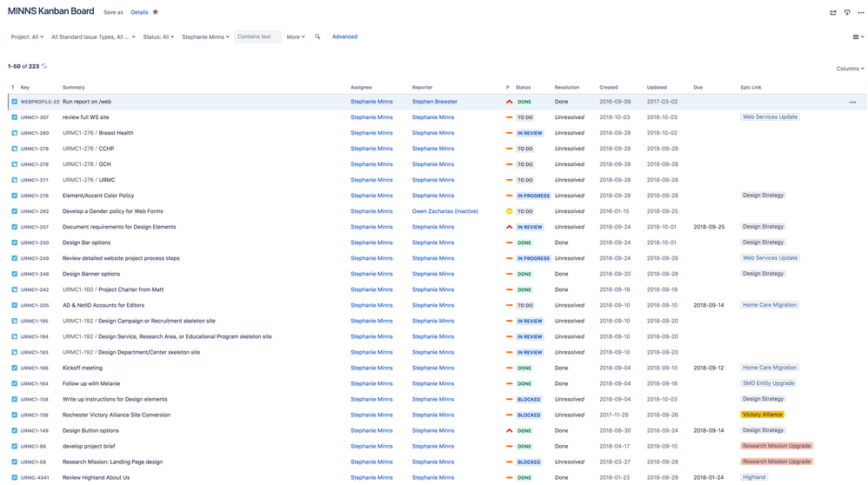This screenshot has width=868, height=485.
Task: Open summary 'Review Highland About Us'
Action: tap(96, 477)
